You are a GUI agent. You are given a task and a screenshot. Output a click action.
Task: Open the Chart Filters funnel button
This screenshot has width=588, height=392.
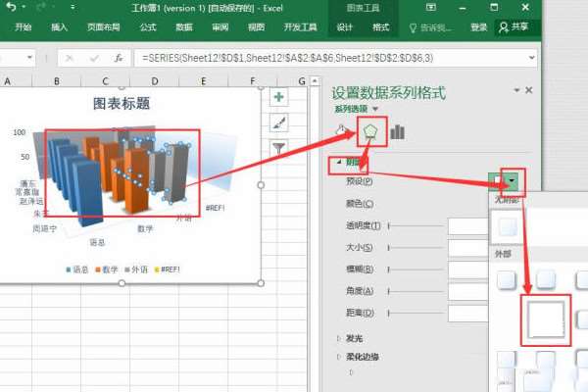point(278,148)
